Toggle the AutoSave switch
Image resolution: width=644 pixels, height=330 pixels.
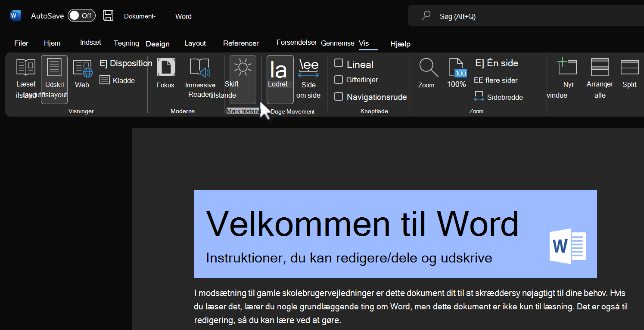tap(81, 16)
